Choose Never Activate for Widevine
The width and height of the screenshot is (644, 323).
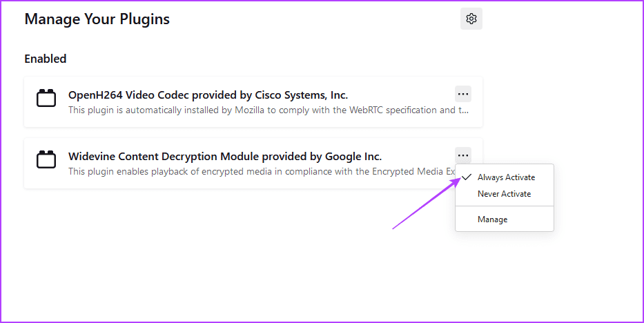[504, 194]
